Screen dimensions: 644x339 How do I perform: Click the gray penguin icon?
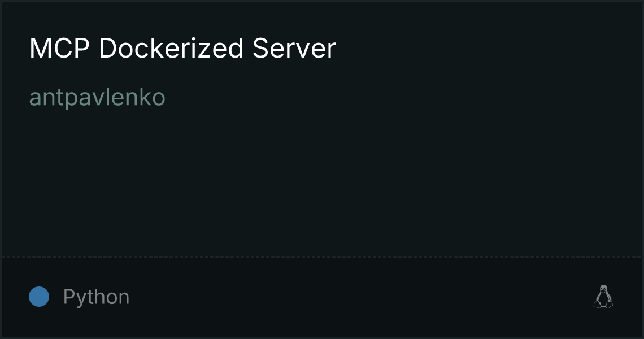click(603, 297)
